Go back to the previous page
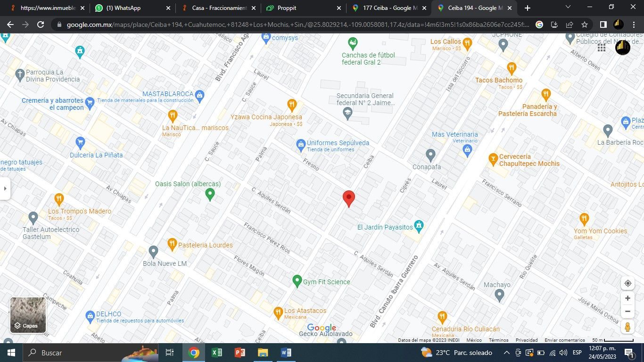The height and width of the screenshot is (362, 644). 10,25
